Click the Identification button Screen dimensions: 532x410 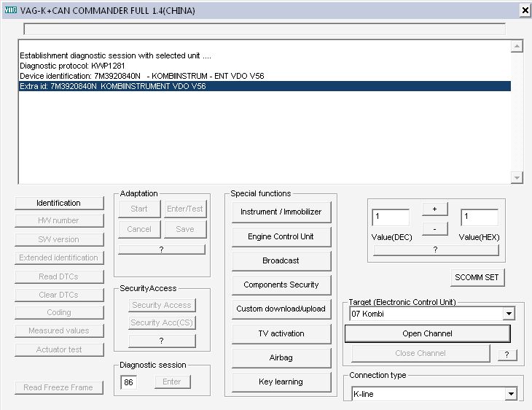tap(59, 203)
